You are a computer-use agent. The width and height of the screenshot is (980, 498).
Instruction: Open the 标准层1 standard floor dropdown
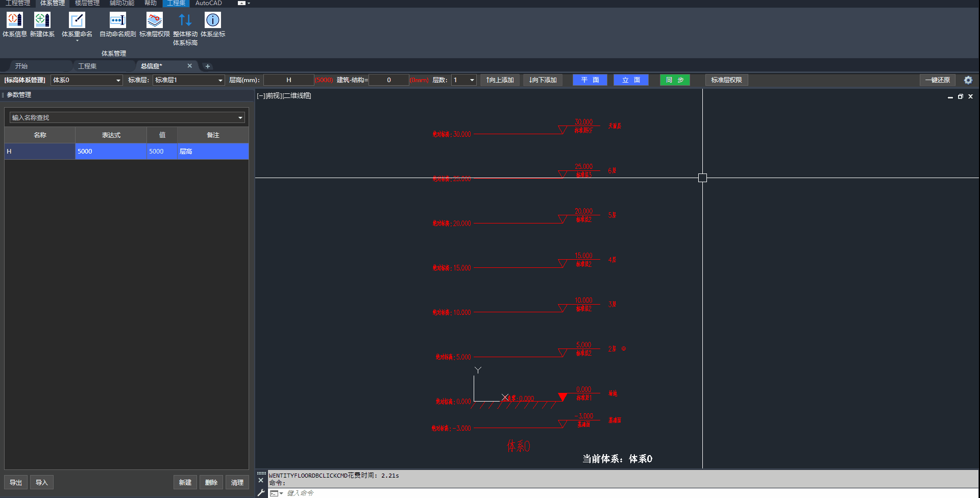tap(220, 80)
